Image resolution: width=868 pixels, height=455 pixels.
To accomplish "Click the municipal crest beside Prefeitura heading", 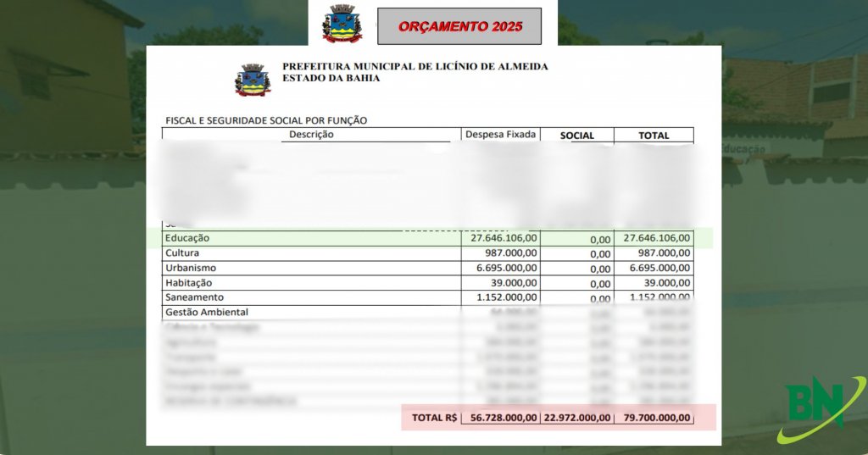I will click(x=253, y=80).
